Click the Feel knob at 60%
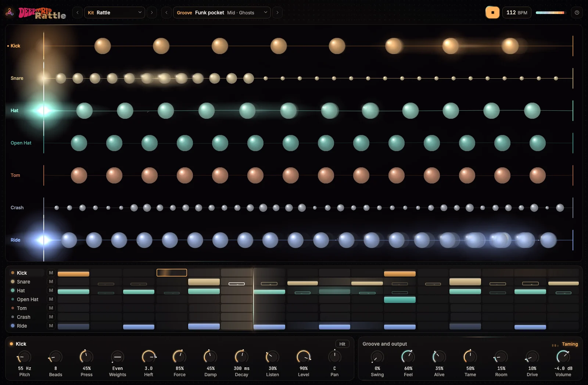 coord(408,357)
